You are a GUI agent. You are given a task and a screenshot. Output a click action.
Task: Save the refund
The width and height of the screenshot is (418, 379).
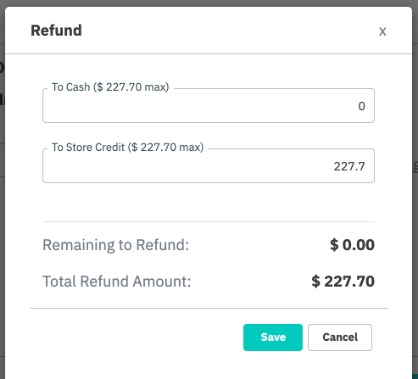[x=273, y=337]
